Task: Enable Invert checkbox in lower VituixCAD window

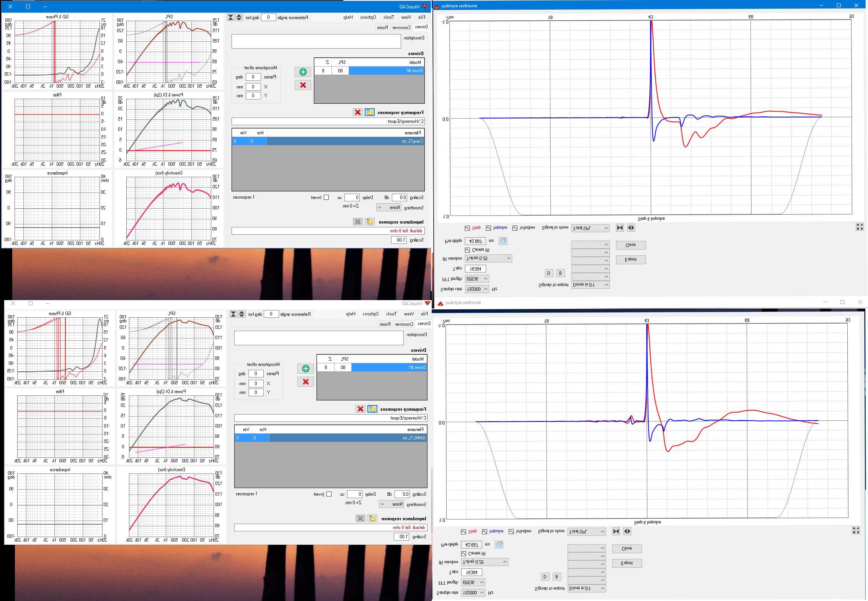Action: (x=329, y=494)
